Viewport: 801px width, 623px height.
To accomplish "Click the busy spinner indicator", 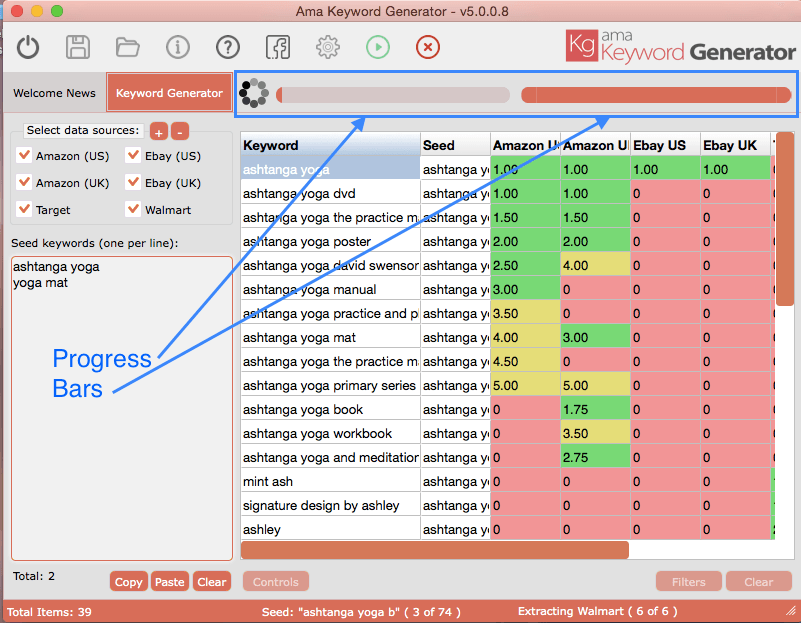I will [x=254, y=93].
